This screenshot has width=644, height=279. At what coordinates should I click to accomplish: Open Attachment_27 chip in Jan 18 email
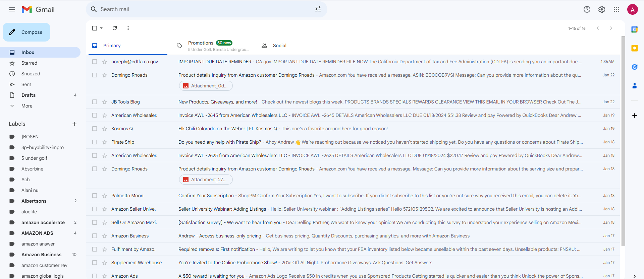tap(206, 180)
